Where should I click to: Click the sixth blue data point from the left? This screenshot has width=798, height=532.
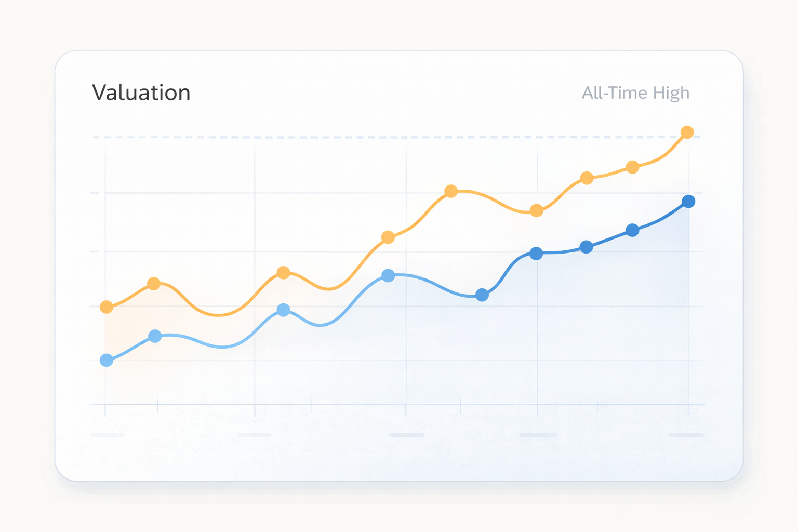(536, 254)
